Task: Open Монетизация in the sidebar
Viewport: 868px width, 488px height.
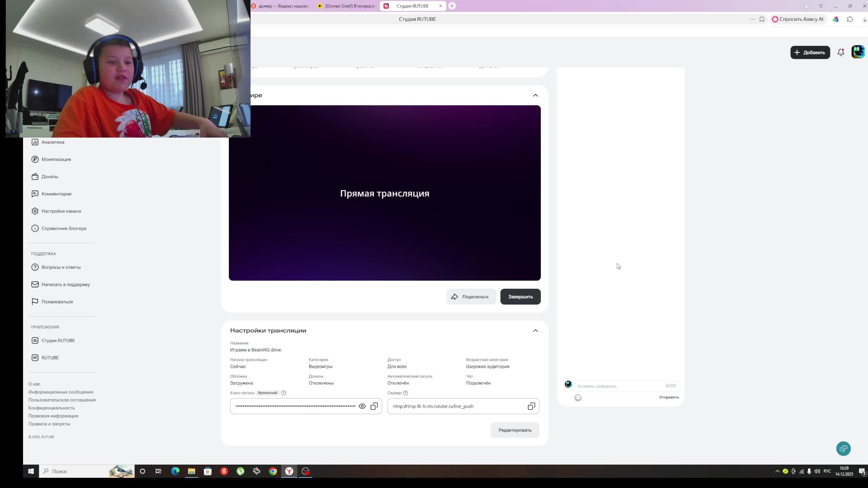Action: (56, 159)
